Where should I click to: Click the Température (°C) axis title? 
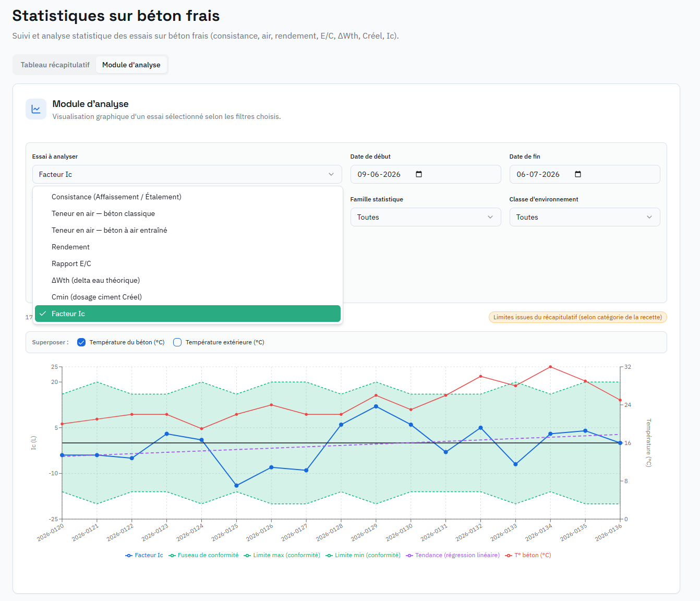coord(649,443)
